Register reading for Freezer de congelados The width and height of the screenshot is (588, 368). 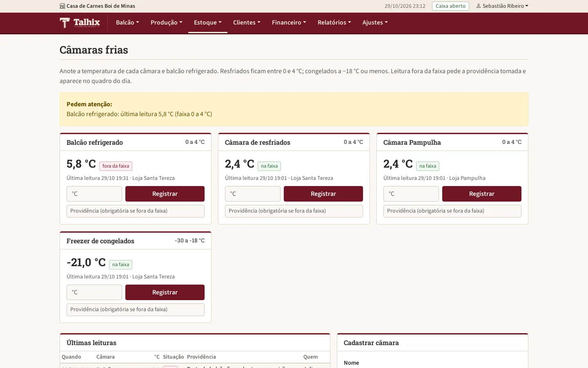pos(165,292)
